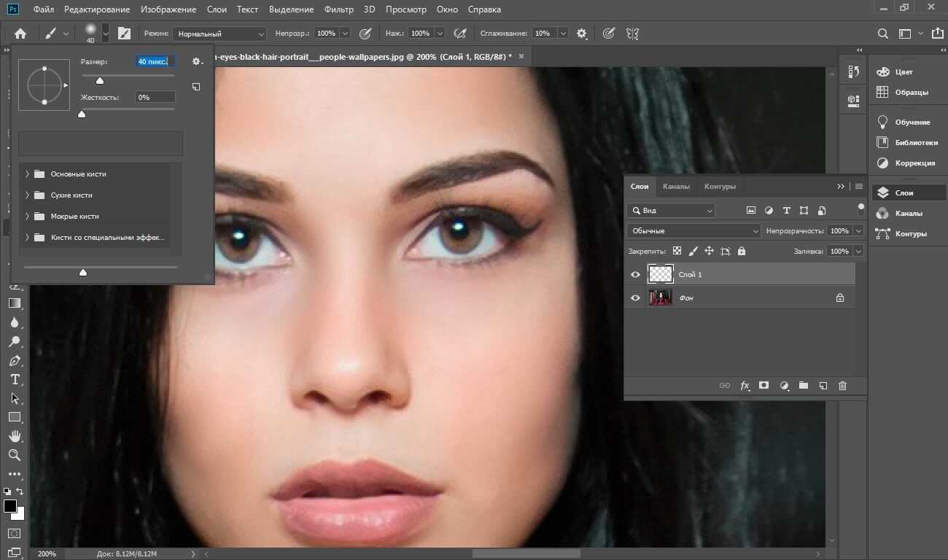Click the brush size slider handle

pos(100,80)
